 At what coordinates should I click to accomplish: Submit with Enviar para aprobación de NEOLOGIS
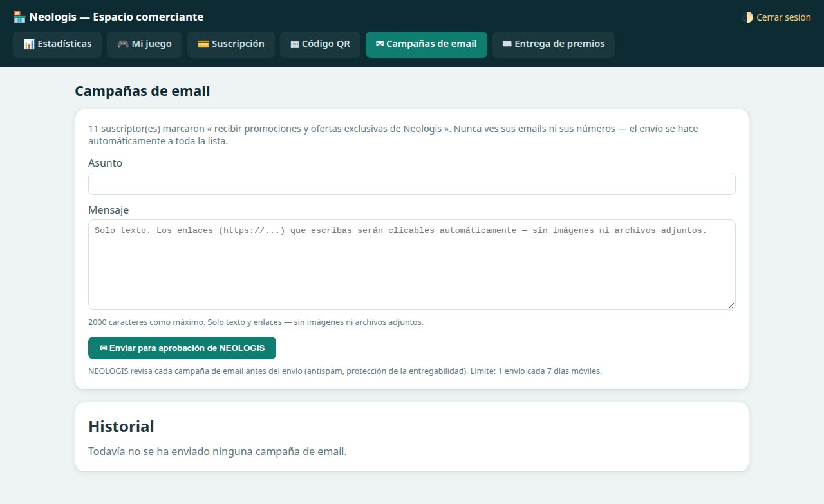[182, 348]
